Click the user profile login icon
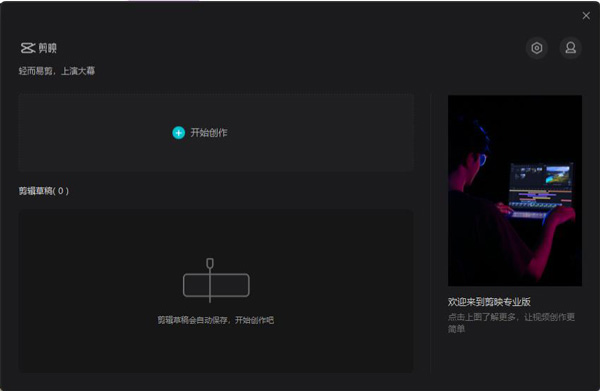 pos(571,48)
